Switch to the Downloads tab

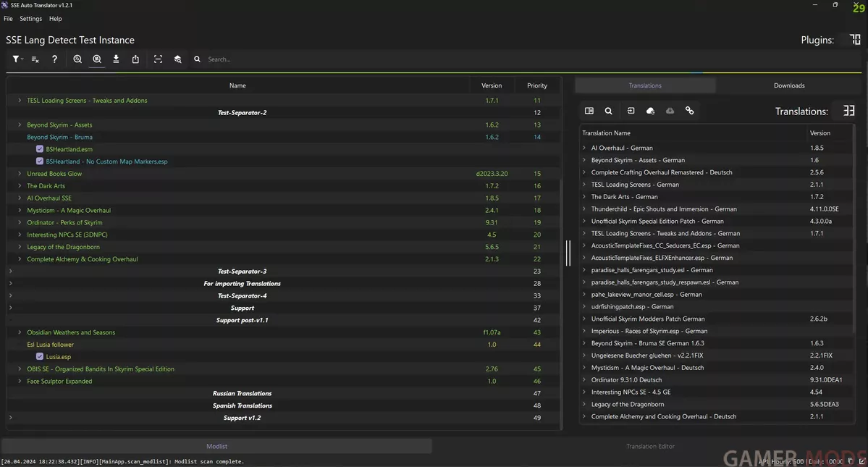[x=788, y=85]
